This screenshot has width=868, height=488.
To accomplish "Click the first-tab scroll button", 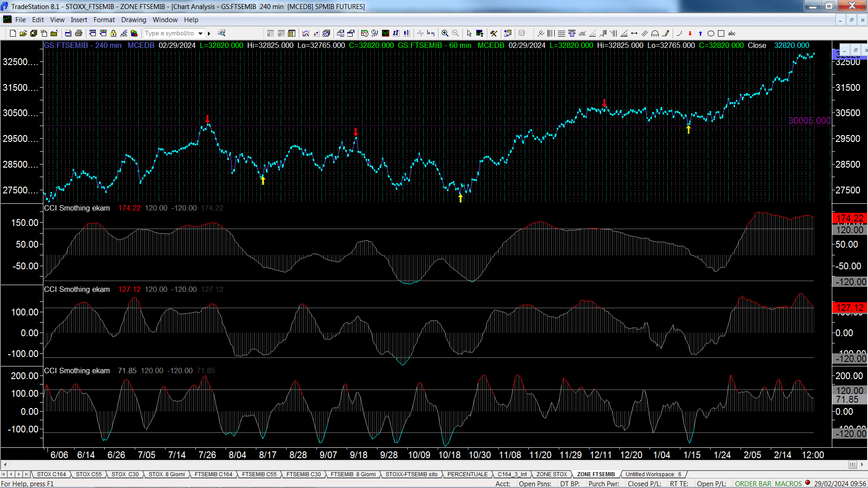I will pos(4,474).
